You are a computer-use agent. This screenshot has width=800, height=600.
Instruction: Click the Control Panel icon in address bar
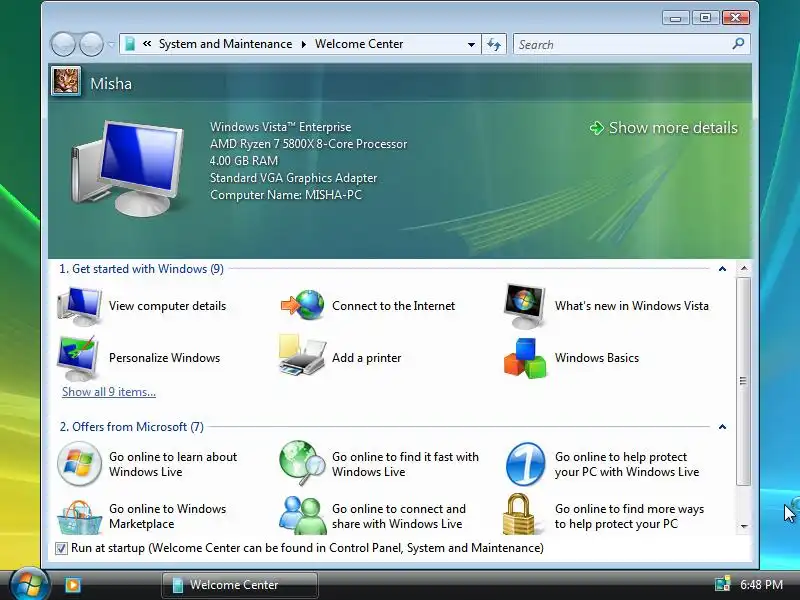point(130,44)
